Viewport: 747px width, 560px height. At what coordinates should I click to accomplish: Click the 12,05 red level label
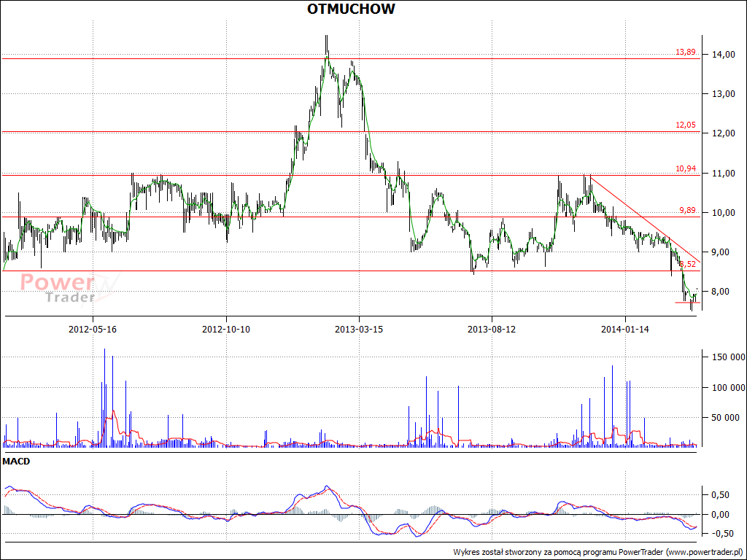pos(686,125)
